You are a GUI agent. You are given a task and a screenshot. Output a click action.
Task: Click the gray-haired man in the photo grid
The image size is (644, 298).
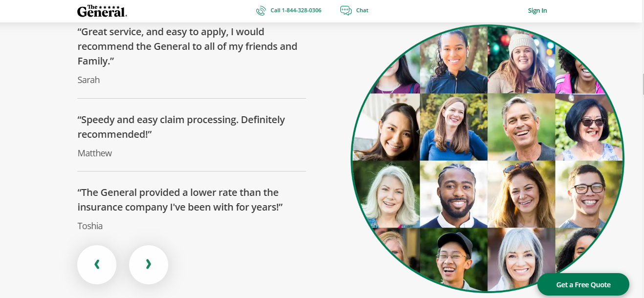(521, 127)
